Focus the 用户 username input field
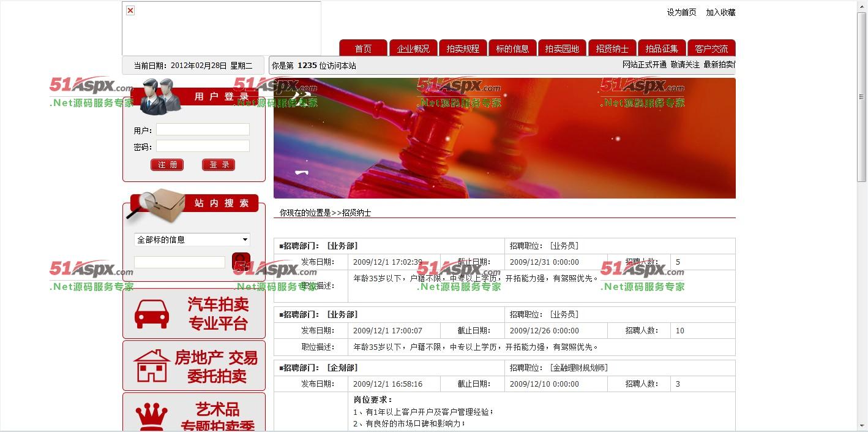 [203, 129]
